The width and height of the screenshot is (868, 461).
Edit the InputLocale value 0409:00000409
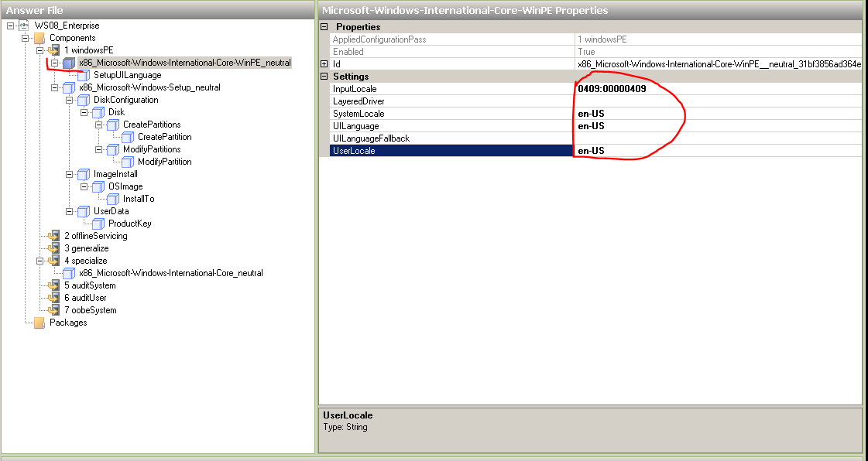pos(718,89)
